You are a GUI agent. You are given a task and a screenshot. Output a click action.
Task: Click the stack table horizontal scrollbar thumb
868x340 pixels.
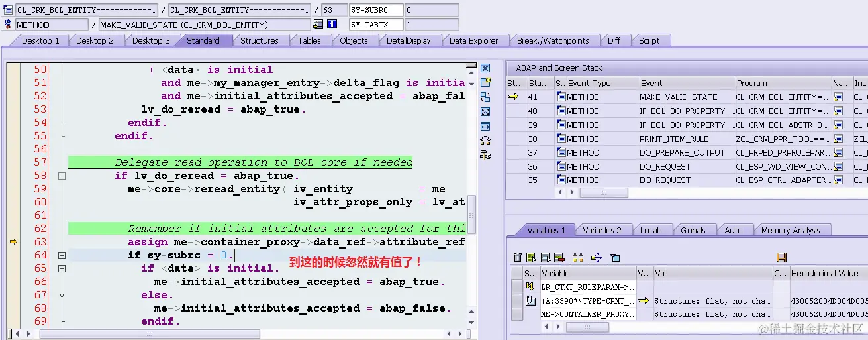tap(604, 192)
